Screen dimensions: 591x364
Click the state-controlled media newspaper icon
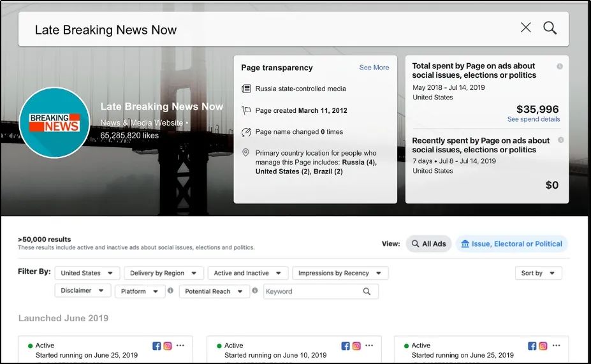coord(246,89)
